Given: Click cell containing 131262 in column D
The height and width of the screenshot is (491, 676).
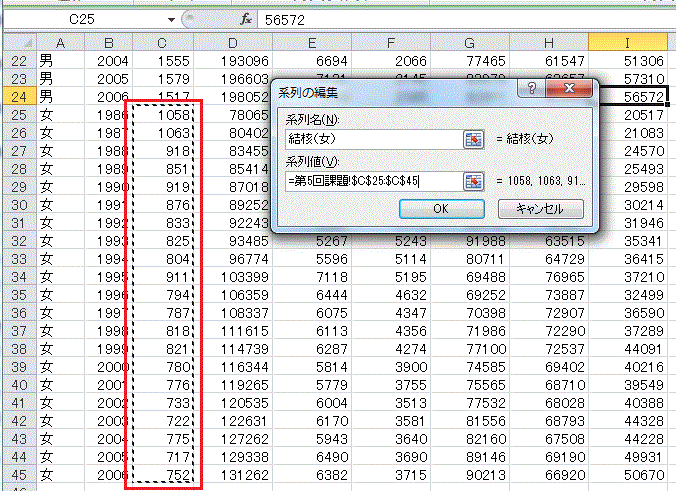Looking at the screenshot, I should tap(233, 475).
